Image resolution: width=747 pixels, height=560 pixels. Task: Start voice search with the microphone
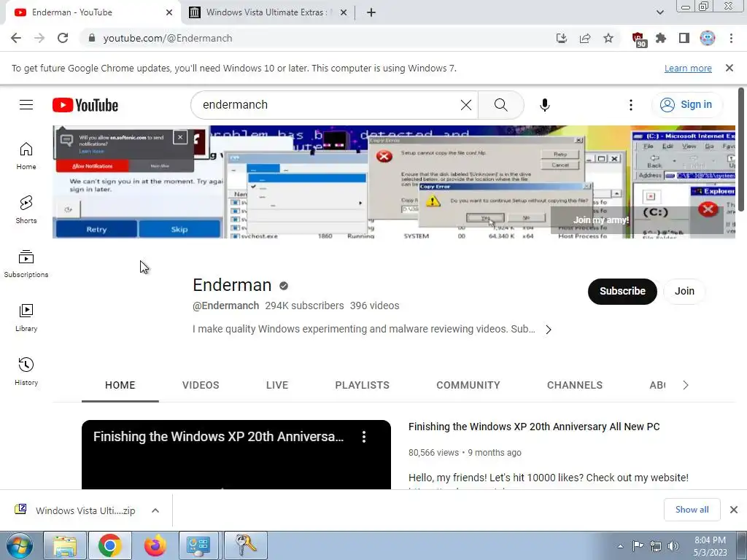(x=544, y=105)
